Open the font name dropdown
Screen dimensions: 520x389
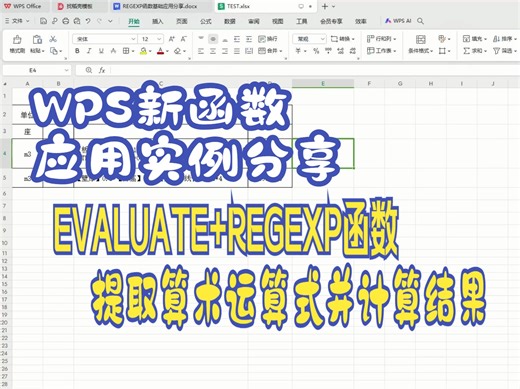tap(133, 39)
